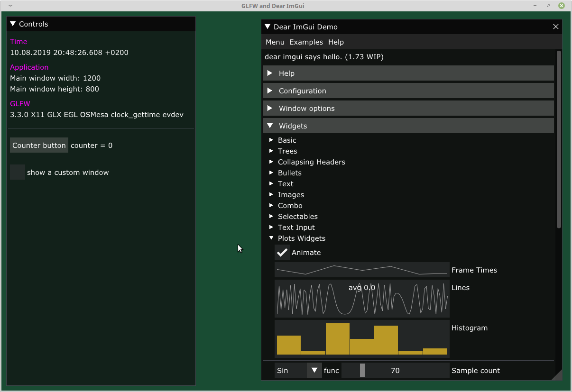Click the Main window width: 1200 text
The width and height of the screenshot is (572, 392).
pos(55,78)
